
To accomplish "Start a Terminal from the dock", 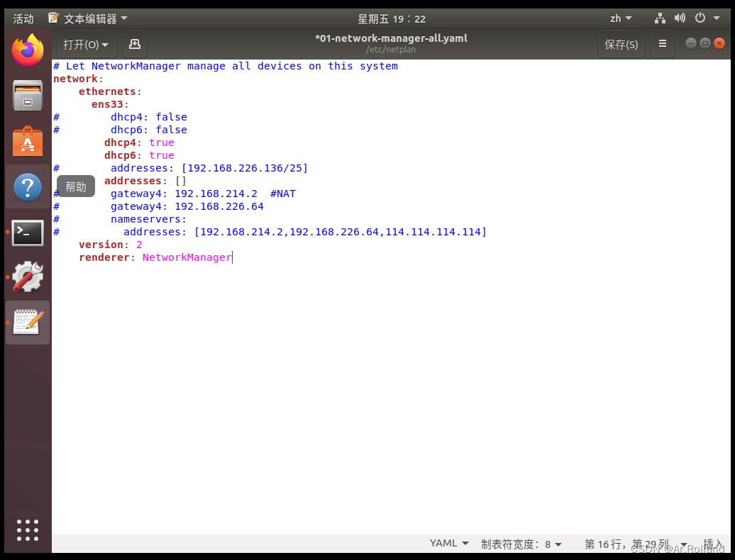I will (27, 233).
